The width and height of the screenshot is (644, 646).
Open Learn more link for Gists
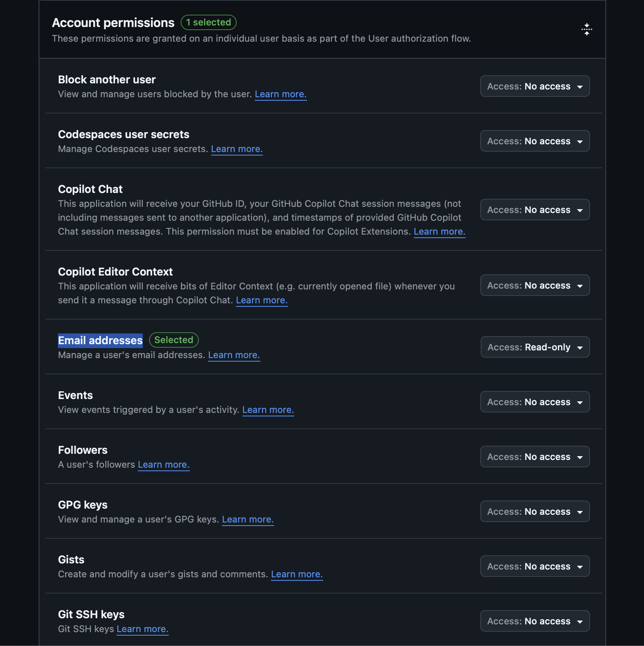(297, 574)
